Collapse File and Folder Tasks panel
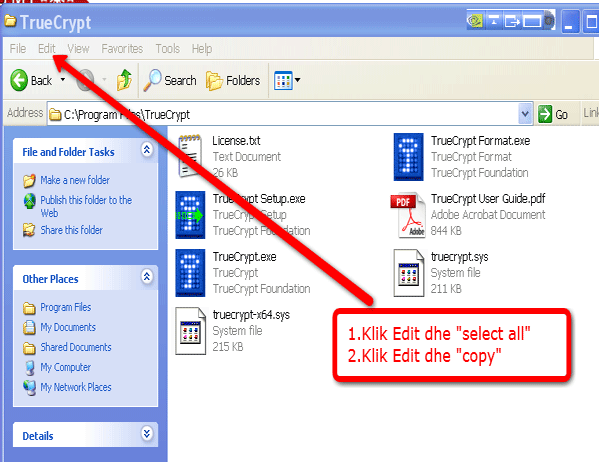 point(147,149)
